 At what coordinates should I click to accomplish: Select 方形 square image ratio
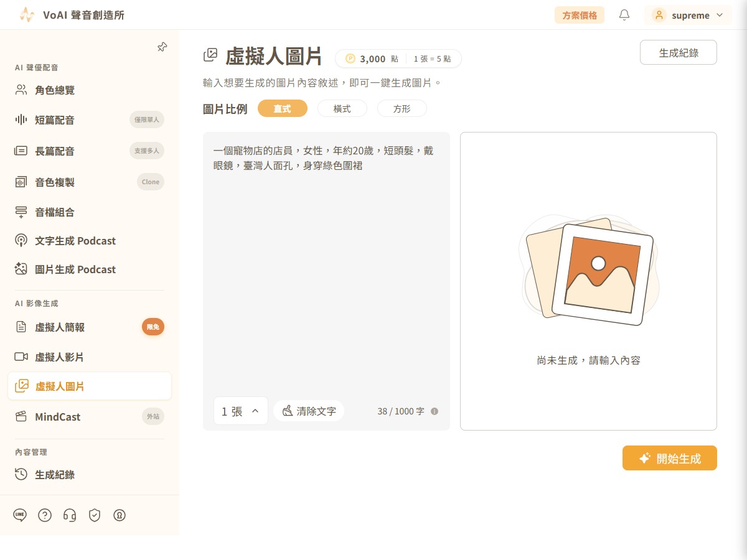(402, 108)
